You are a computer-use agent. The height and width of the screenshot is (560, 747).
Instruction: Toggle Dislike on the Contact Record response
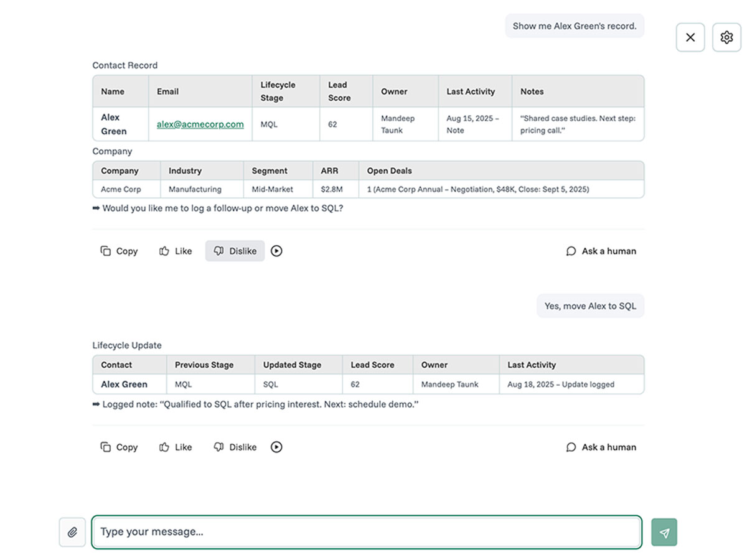[x=235, y=251]
